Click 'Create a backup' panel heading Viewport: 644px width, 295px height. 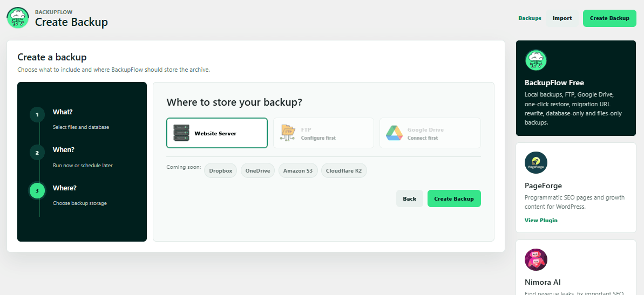(x=52, y=57)
